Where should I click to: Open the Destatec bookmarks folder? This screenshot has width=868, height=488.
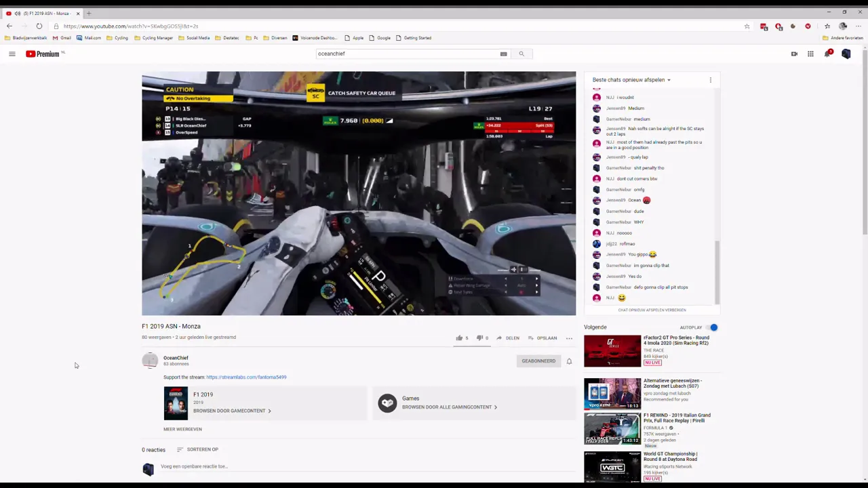coord(227,38)
